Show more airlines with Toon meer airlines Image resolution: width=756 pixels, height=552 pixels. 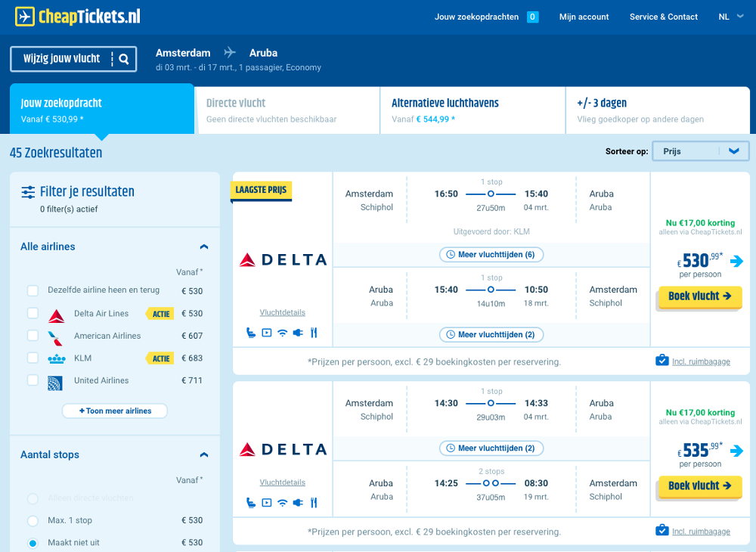pos(114,411)
